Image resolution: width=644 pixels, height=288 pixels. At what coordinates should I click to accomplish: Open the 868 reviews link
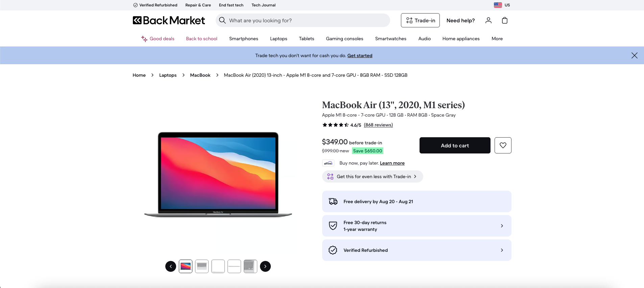[378, 125]
